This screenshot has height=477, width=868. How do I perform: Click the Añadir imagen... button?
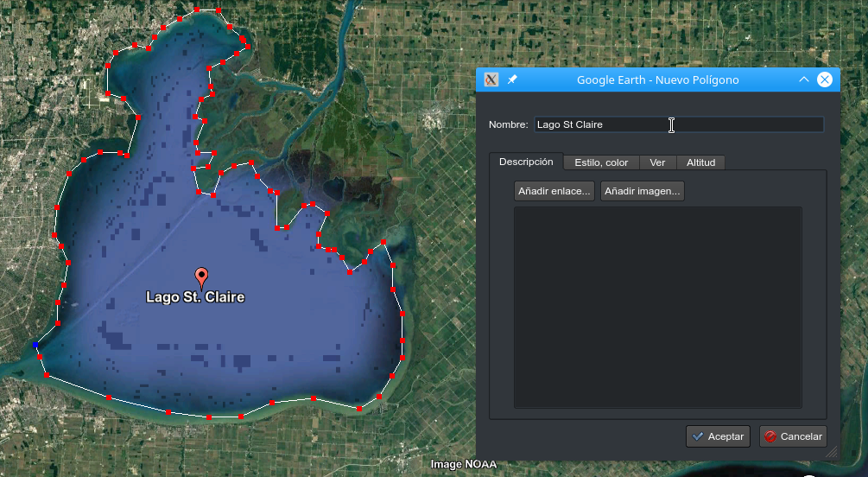pyautogui.click(x=643, y=191)
